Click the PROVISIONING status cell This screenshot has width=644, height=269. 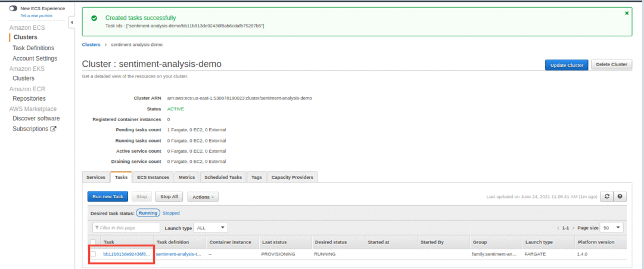(278, 254)
